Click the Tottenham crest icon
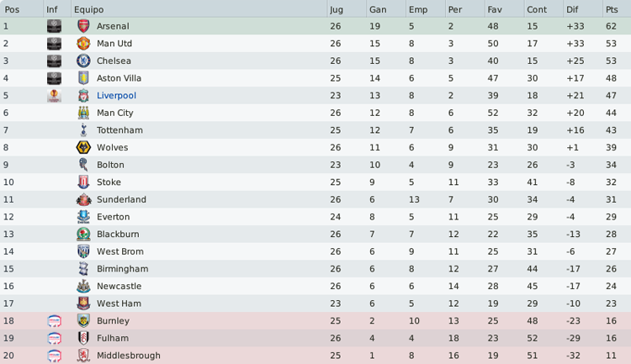631x364 pixels. tap(83, 130)
